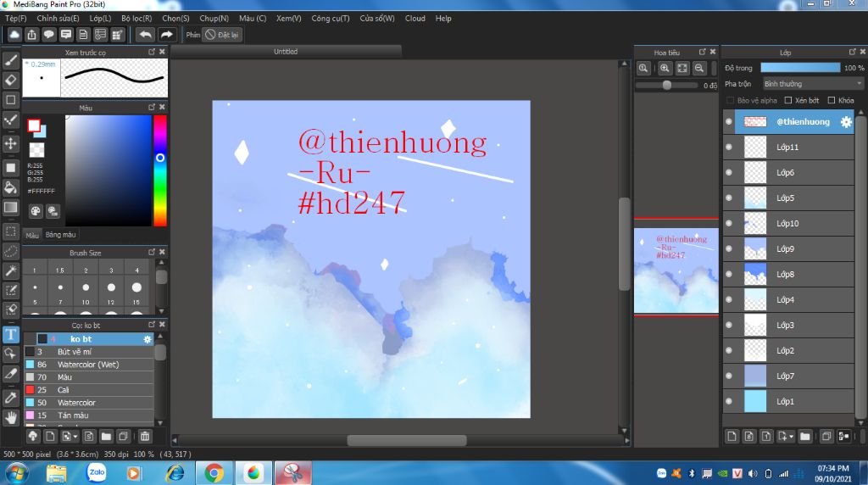
Task: Click the Undo arrow in toolbar
Action: click(145, 35)
